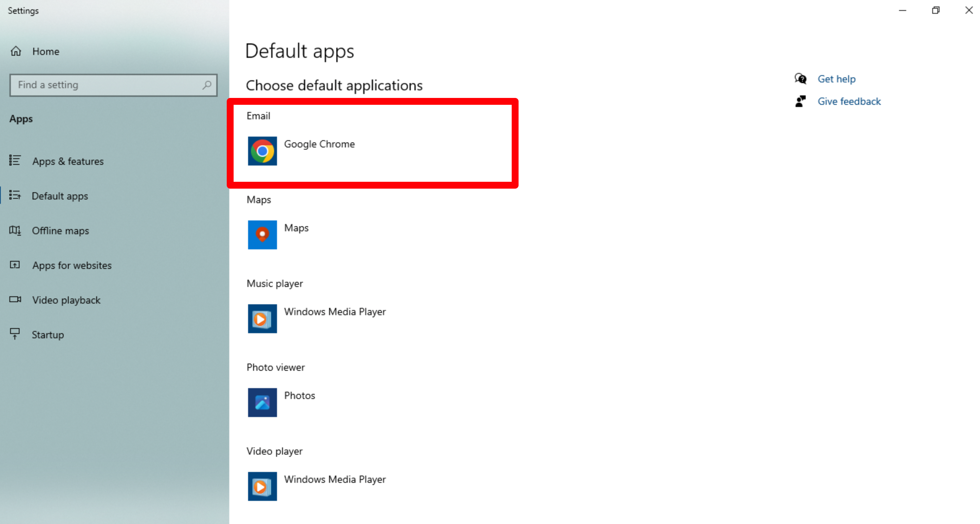Click the Email category label
Viewport: 980px width, 524px height.
258,116
